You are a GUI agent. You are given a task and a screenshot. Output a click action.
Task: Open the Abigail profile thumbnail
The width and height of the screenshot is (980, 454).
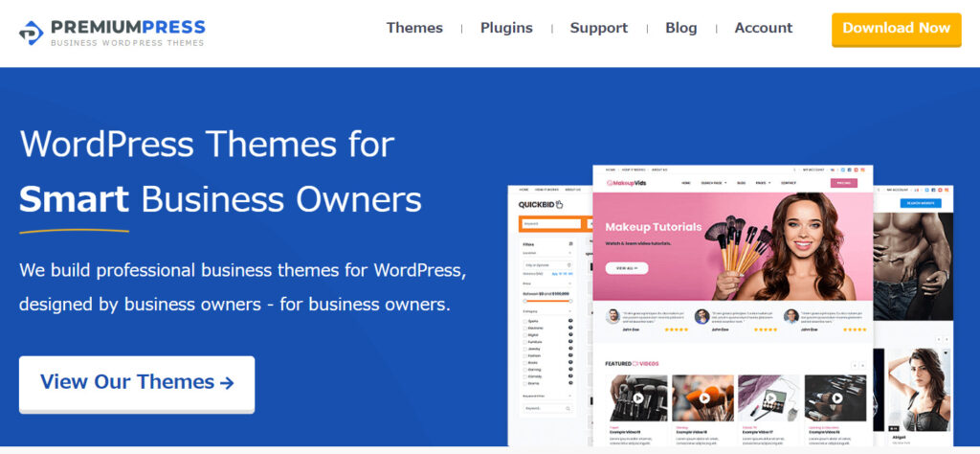(920, 391)
